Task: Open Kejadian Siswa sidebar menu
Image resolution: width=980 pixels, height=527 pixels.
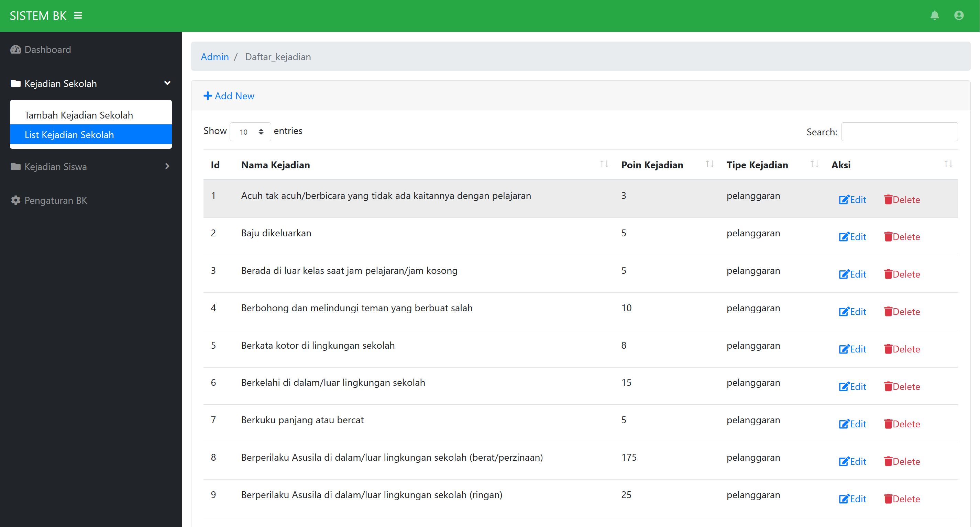Action: point(91,167)
